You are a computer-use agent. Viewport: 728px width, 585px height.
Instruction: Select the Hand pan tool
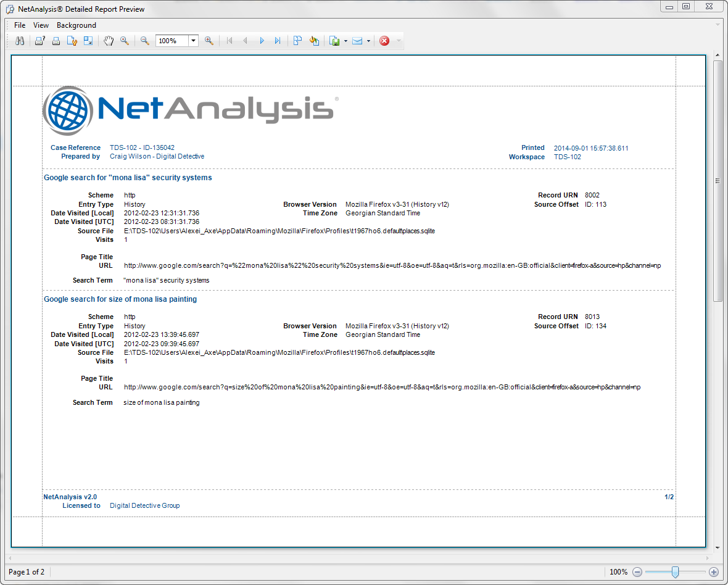pyautogui.click(x=108, y=41)
